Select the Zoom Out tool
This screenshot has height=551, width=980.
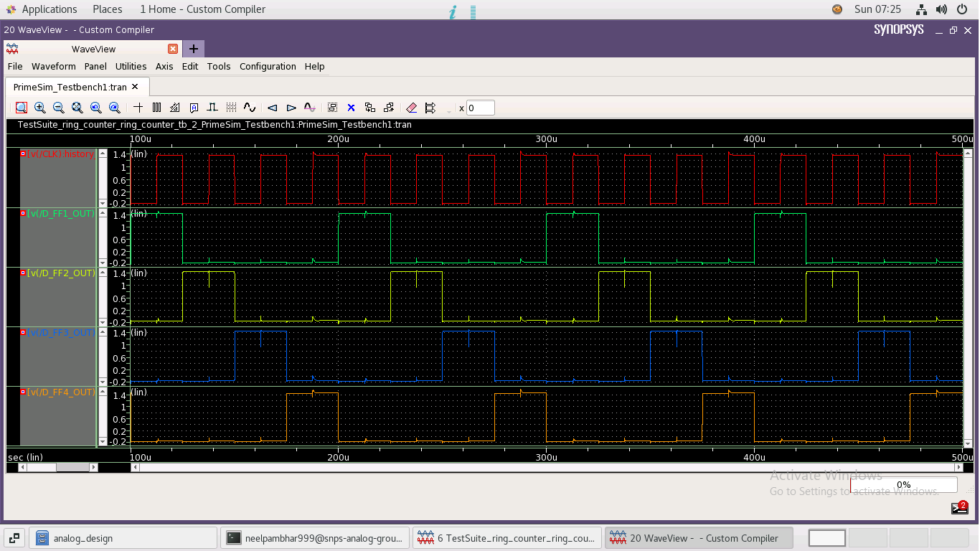pyautogui.click(x=58, y=108)
